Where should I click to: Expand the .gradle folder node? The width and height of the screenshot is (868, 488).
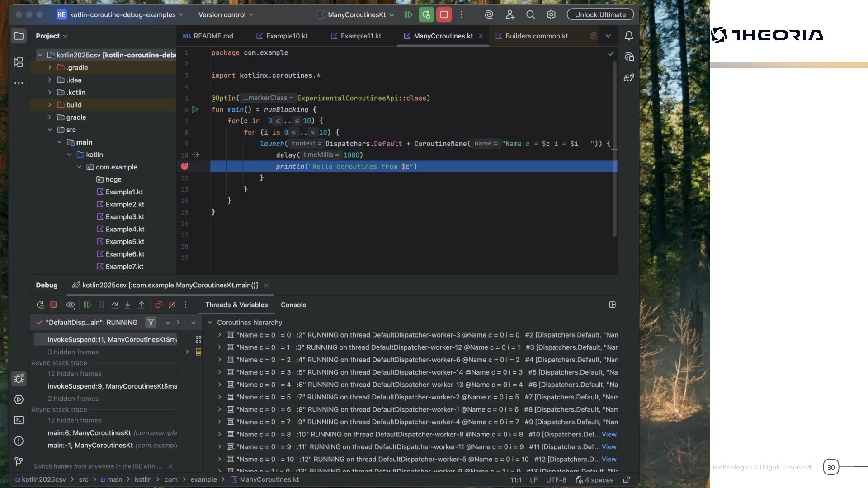pos(50,67)
